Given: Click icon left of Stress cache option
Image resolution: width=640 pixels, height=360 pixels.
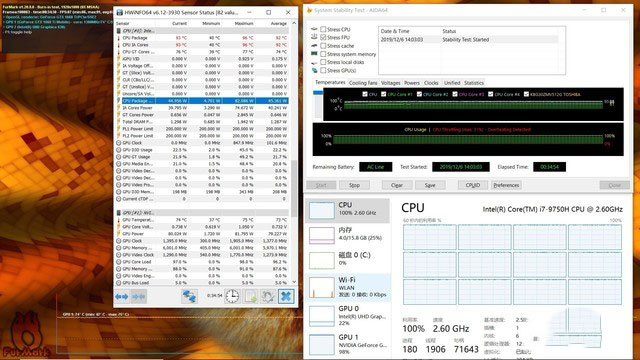Looking at the screenshot, I should pyautogui.click(x=314, y=46).
